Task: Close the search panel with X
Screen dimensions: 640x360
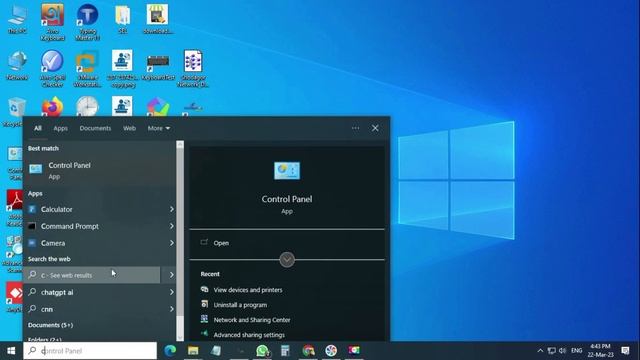Action: (375, 128)
